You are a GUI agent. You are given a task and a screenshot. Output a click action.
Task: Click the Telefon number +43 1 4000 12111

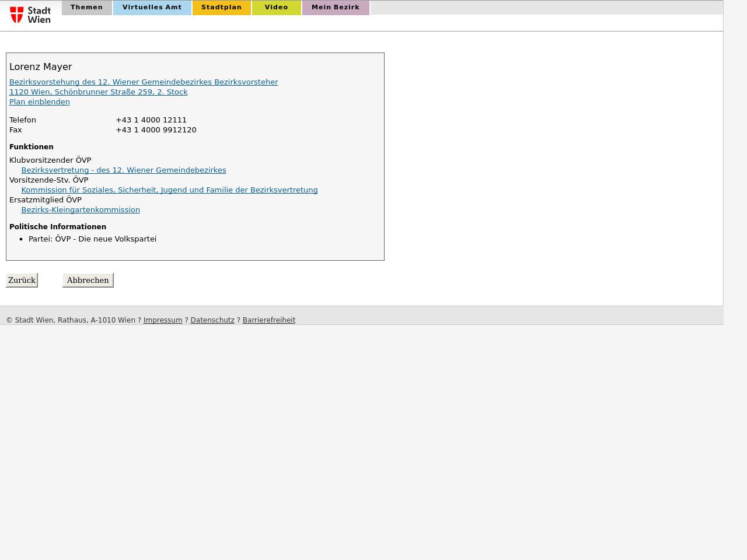(x=151, y=120)
